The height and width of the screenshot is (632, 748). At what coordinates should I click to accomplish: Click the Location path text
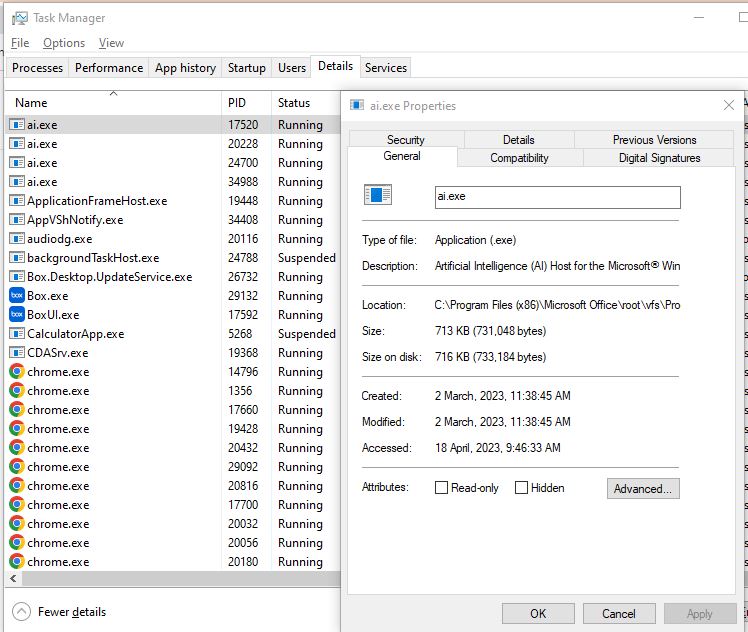557,305
